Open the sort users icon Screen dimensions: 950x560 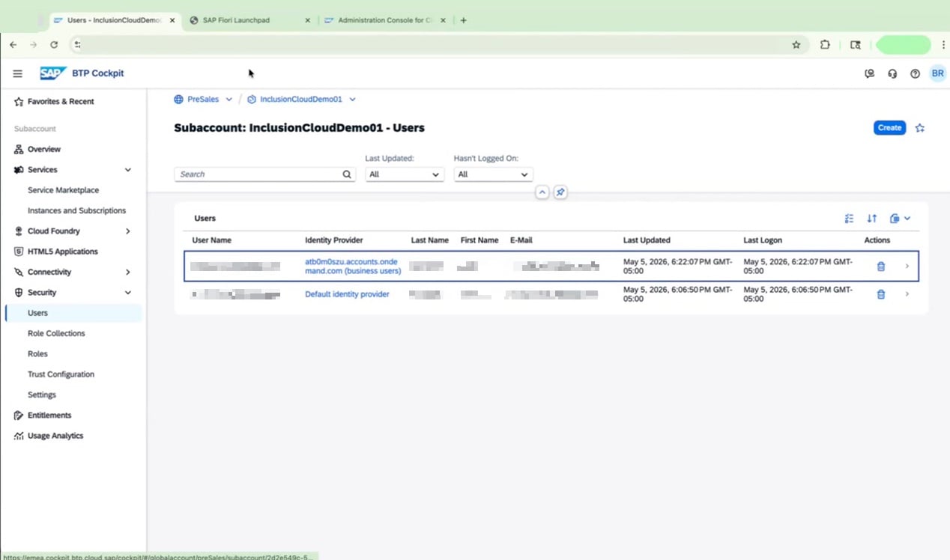(x=872, y=219)
